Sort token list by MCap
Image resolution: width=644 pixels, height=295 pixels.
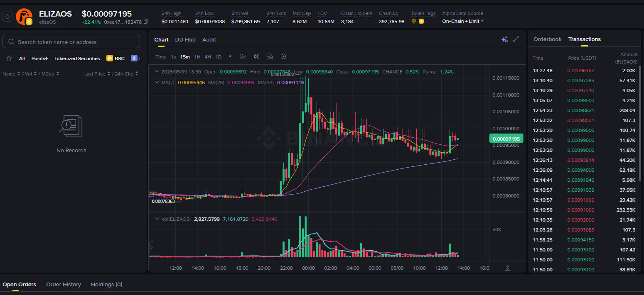click(x=50, y=74)
